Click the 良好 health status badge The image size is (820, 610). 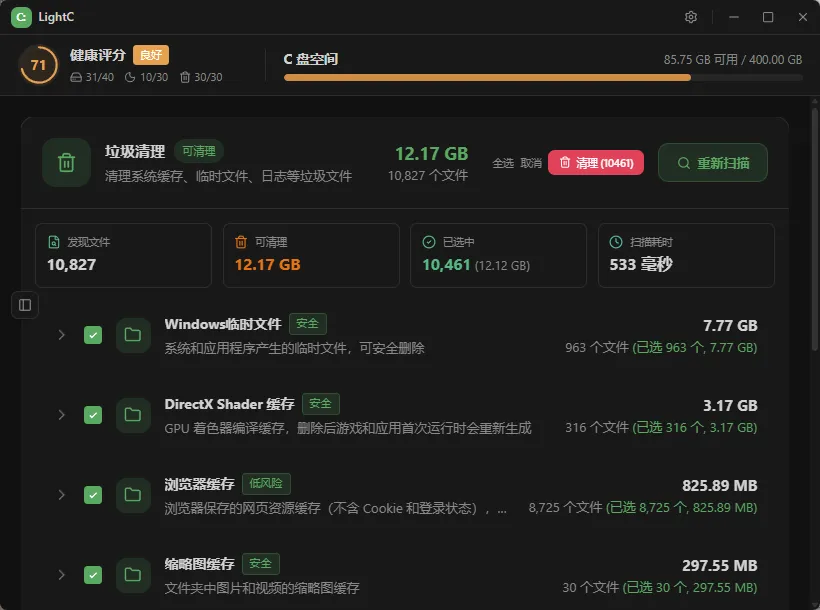click(151, 55)
